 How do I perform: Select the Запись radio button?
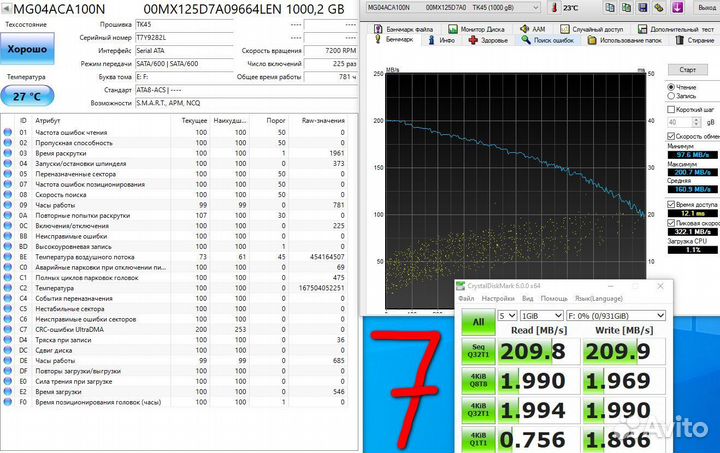tap(671, 95)
